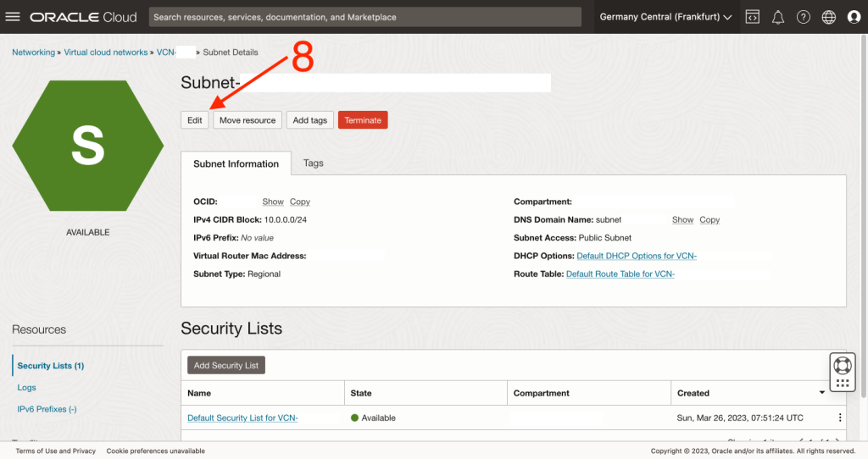Select Logs in the Resources sidebar
This screenshot has height=459, width=868.
(x=27, y=388)
